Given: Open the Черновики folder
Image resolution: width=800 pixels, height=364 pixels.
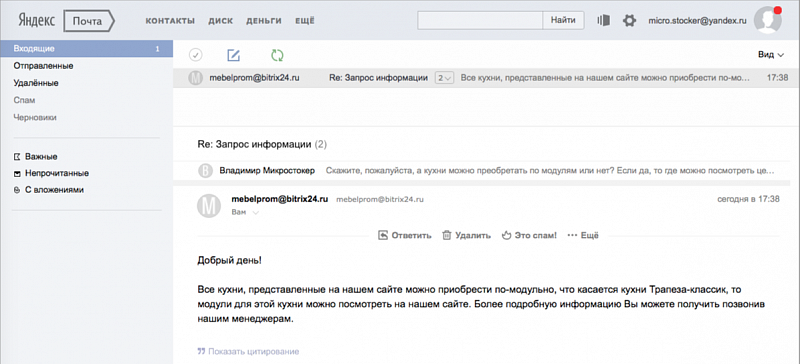Looking at the screenshot, I should pyautogui.click(x=35, y=117).
